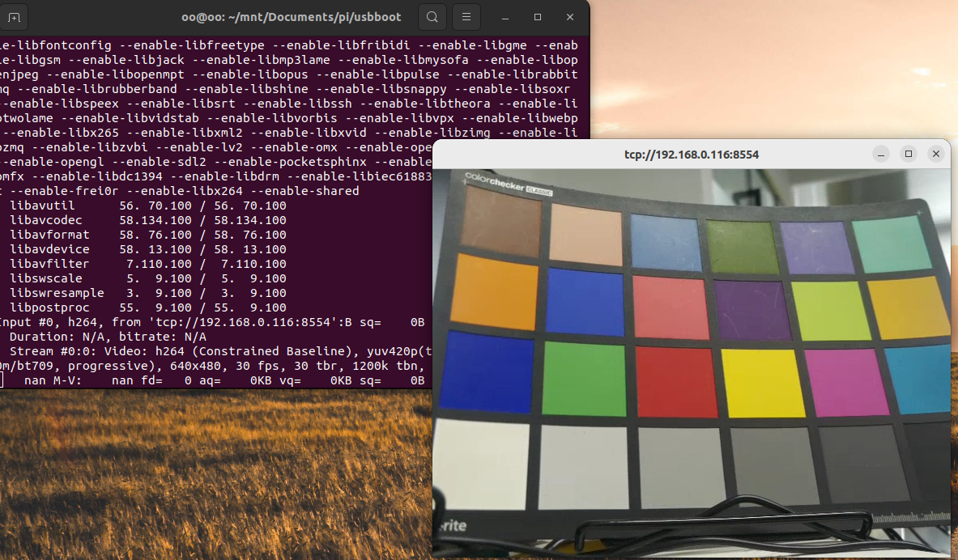This screenshot has height=560, width=958.
Task: Click the '--enable-libvidstab' option text
Action: coord(130,118)
